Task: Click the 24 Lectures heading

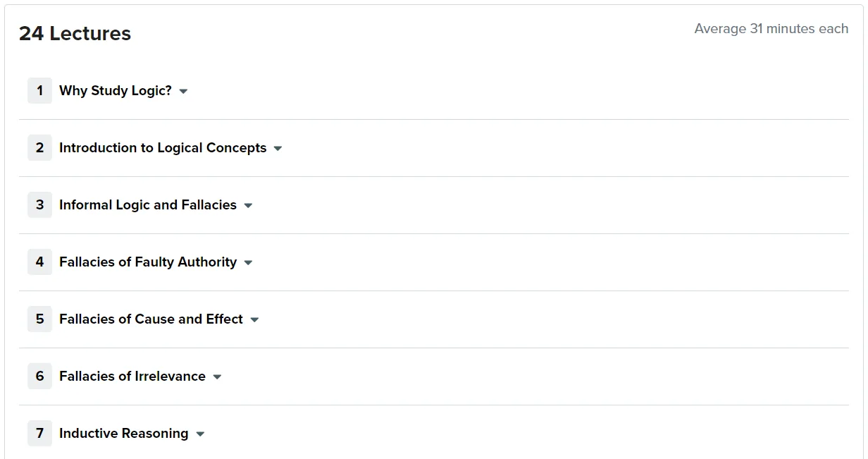Action: tap(75, 34)
